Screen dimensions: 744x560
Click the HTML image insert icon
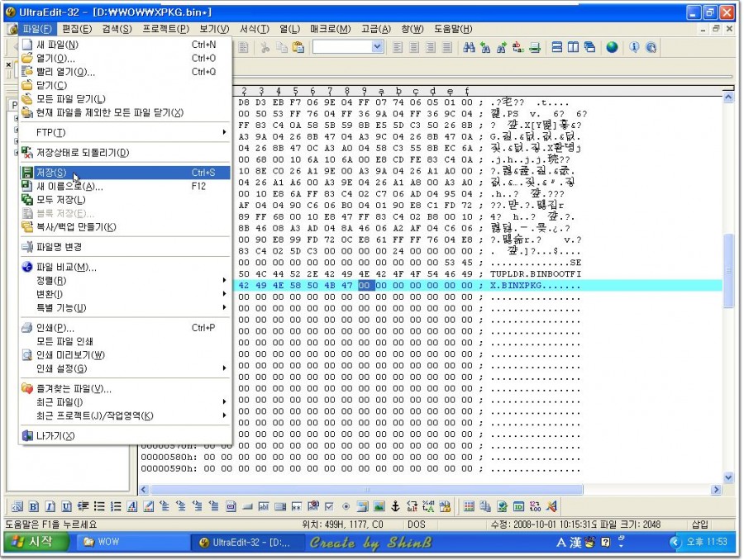tap(379, 506)
